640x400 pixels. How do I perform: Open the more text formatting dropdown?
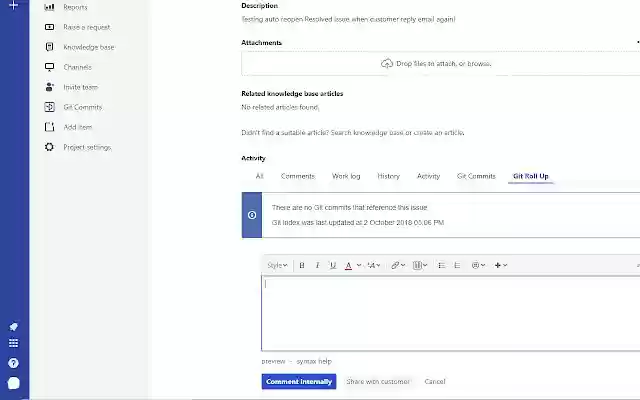[x=373, y=265]
